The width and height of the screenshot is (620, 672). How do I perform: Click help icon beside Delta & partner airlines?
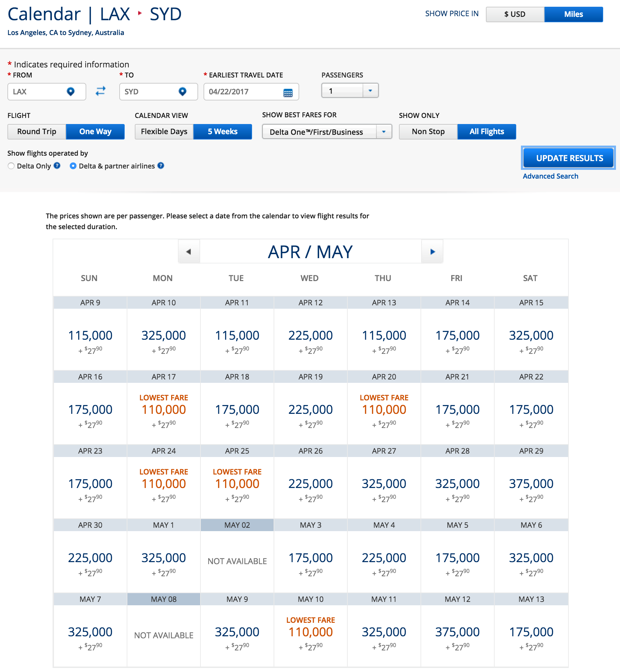(161, 165)
